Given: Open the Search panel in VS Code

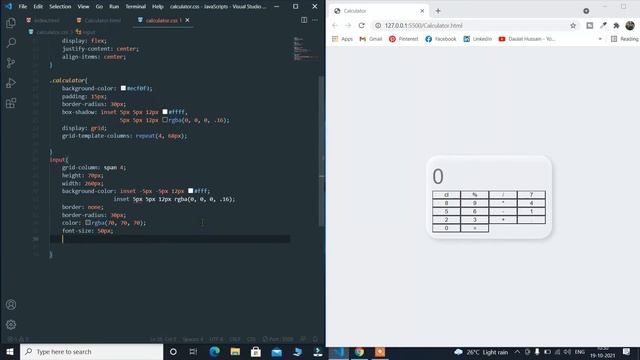Looking at the screenshot, I should [x=11, y=42].
